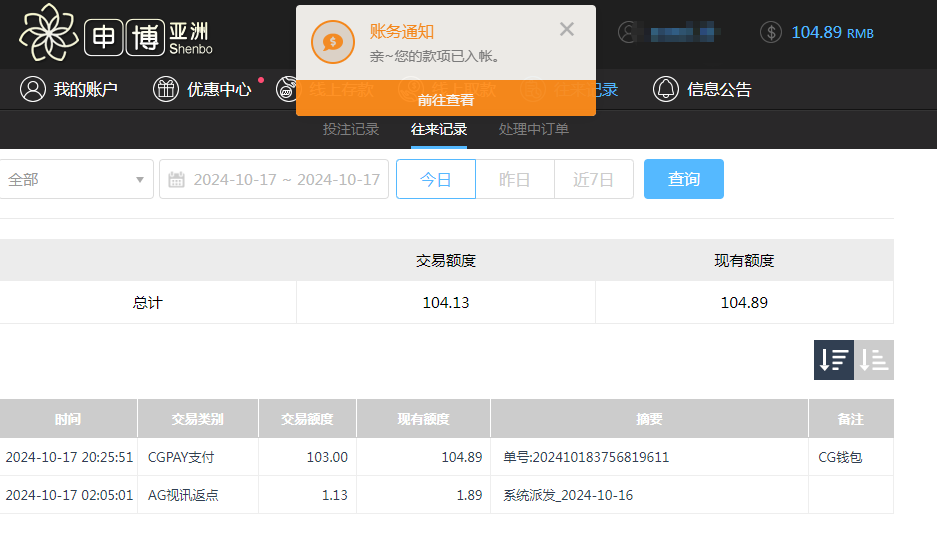The image size is (937, 536).
Task: Select the 昨日 date filter
Action: 514,180
